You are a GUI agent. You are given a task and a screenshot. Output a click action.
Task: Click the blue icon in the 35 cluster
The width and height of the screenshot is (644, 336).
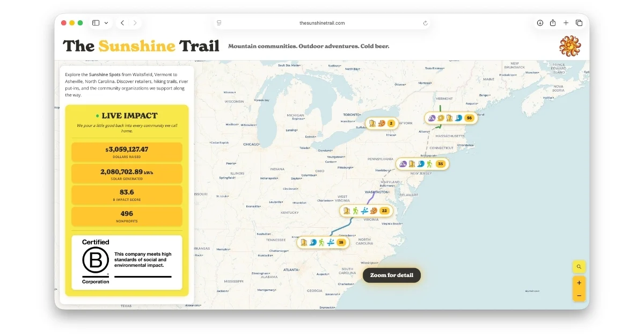(x=421, y=163)
